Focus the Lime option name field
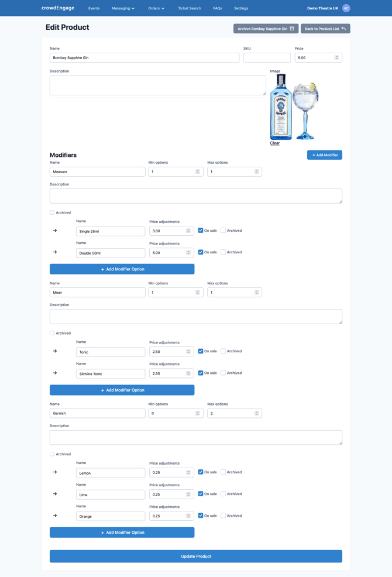 111,494
